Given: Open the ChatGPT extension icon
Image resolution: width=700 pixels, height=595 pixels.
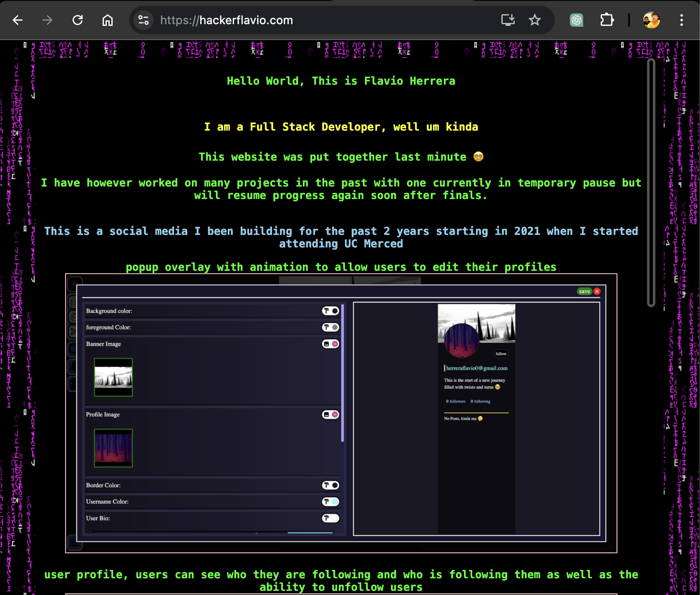Looking at the screenshot, I should coord(577,20).
